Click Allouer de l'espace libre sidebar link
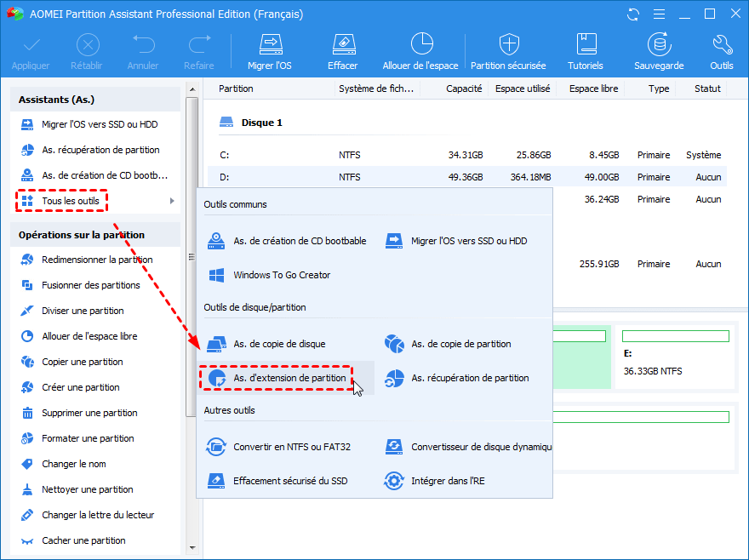 tap(89, 336)
